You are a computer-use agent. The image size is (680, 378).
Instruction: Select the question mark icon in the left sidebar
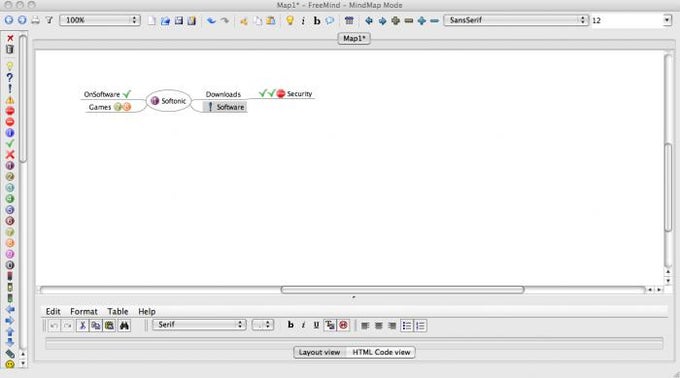click(10, 78)
